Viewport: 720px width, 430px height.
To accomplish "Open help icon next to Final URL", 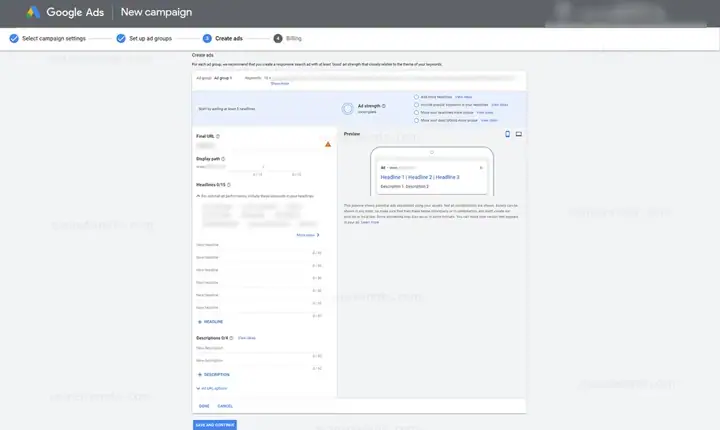I will click(x=218, y=136).
